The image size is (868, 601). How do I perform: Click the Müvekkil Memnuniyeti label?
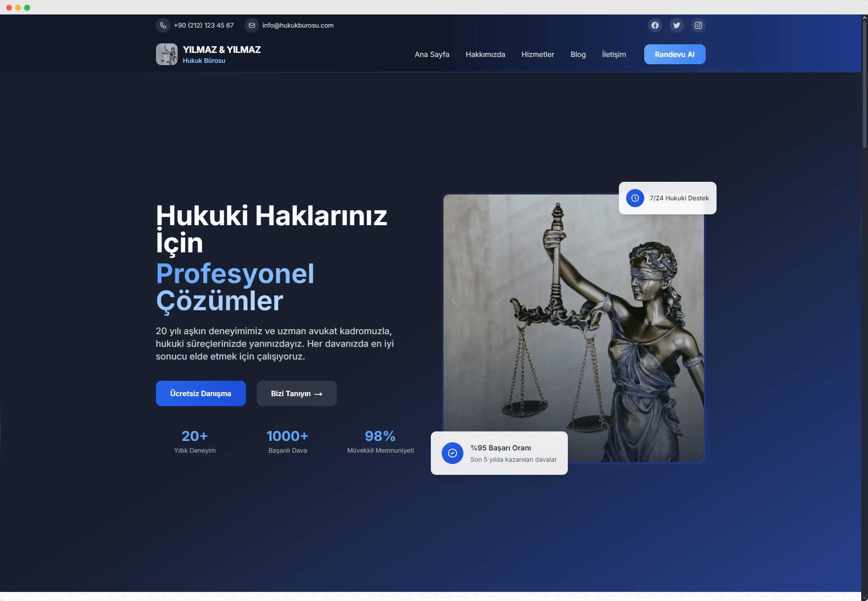coord(380,450)
